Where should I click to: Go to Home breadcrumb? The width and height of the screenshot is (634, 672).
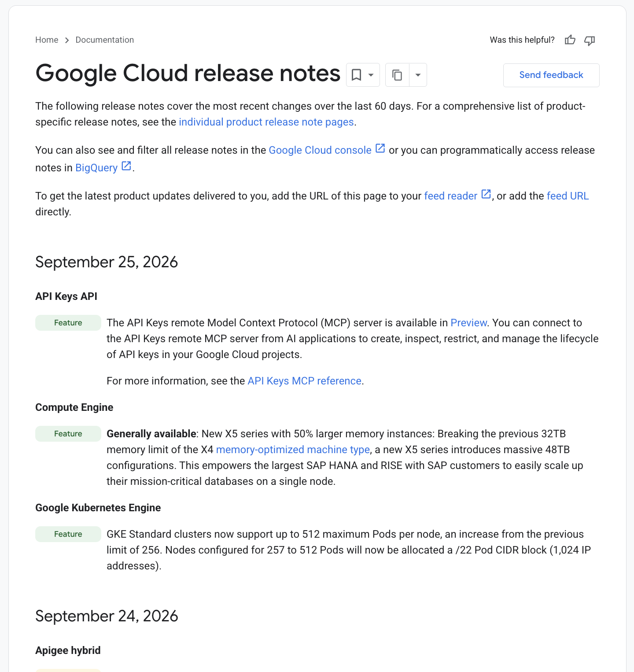(x=47, y=40)
